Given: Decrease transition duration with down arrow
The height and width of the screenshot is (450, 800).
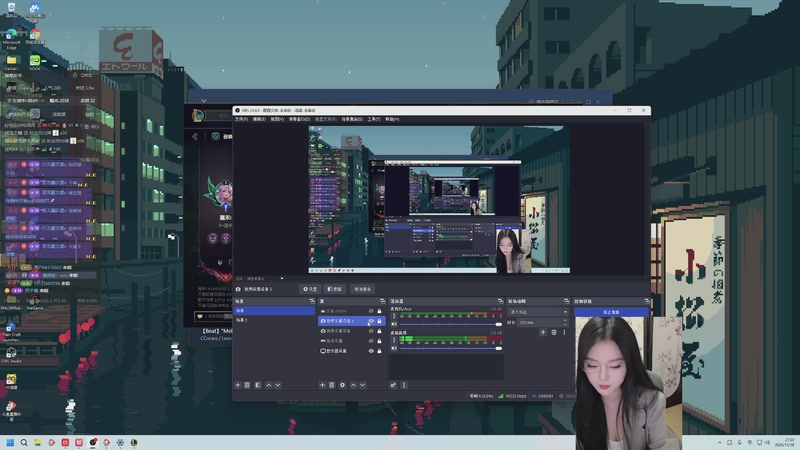Looking at the screenshot, I should pos(565,324).
